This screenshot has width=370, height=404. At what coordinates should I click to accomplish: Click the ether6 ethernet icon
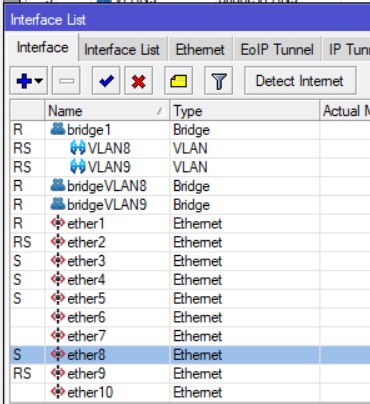58,317
